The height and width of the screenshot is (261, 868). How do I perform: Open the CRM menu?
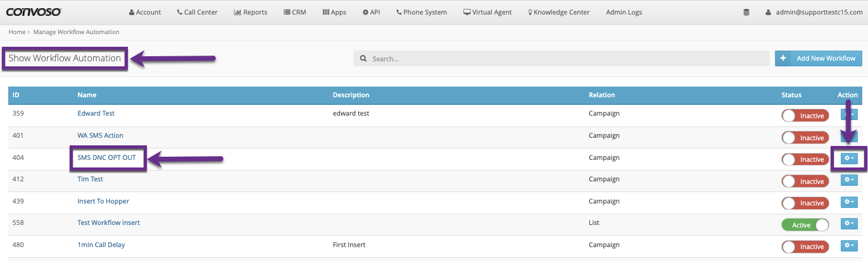295,12
